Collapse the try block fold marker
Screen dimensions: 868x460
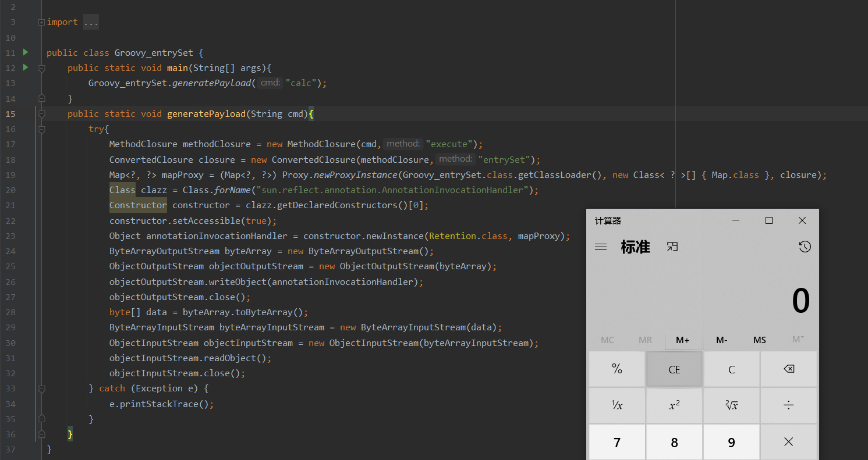point(41,129)
